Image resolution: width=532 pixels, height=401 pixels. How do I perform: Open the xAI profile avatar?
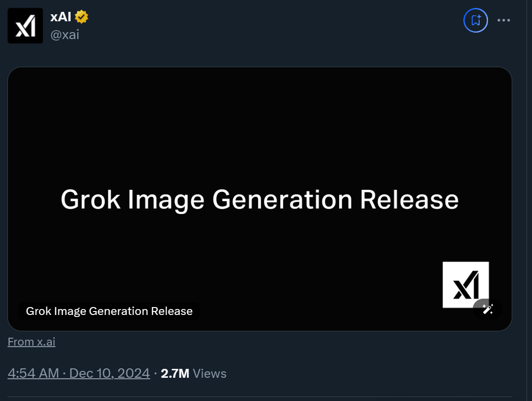coord(25,26)
